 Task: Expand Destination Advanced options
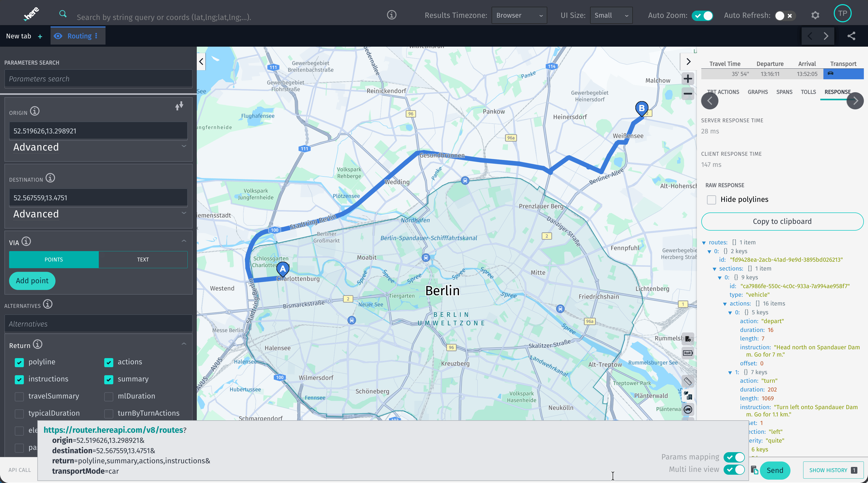(99, 214)
